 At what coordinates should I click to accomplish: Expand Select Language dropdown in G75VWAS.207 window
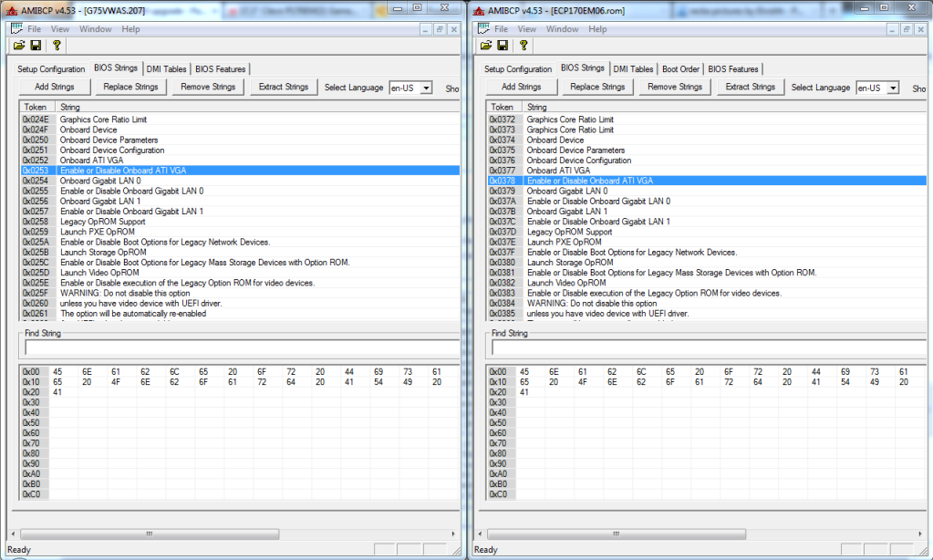(426, 88)
